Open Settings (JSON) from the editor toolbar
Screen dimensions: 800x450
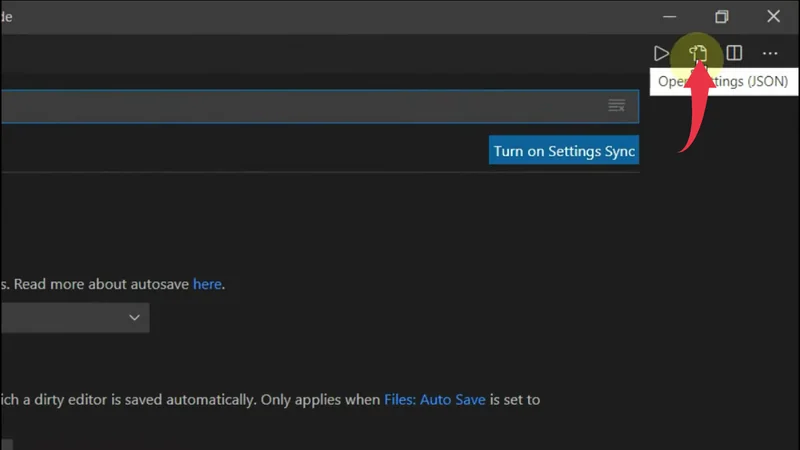(x=698, y=53)
